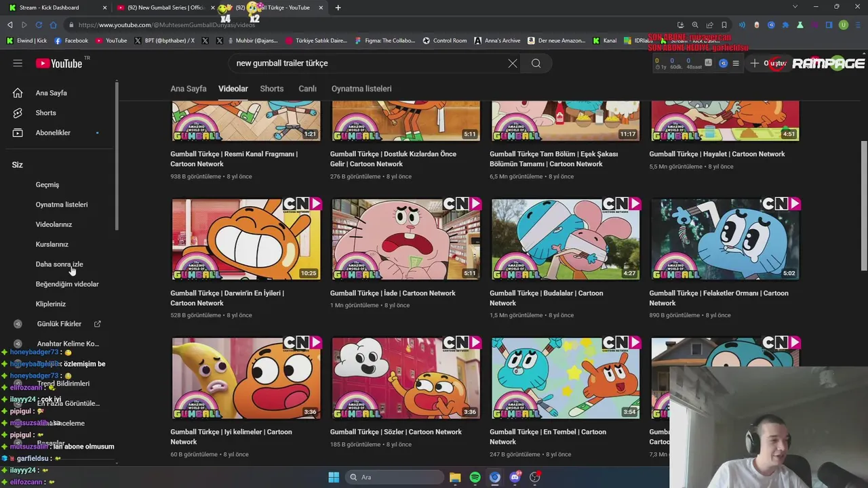This screenshot has width=868, height=488.
Task: Open the Gumball Türkçe İade video thumbnail
Action: (x=406, y=239)
